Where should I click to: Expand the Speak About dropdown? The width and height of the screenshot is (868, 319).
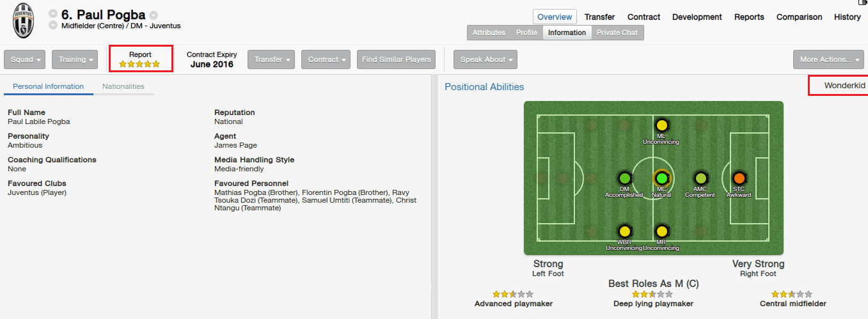pyautogui.click(x=485, y=59)
